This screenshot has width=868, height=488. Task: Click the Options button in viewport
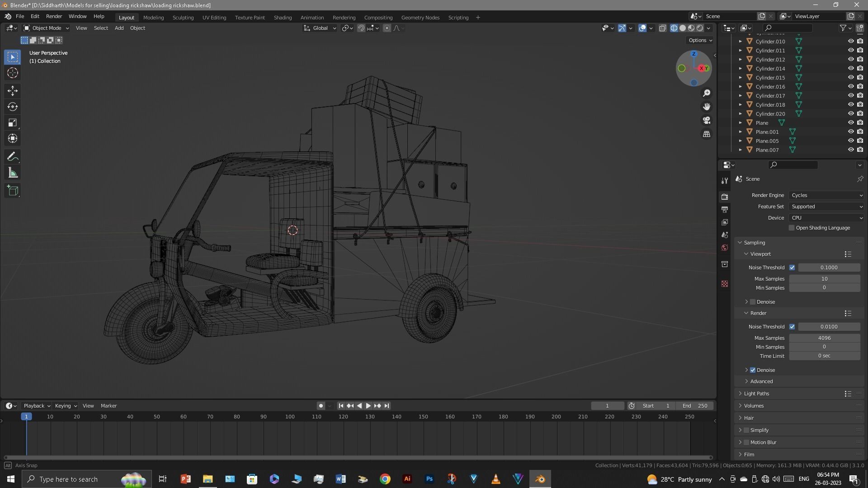coord(700,40)
